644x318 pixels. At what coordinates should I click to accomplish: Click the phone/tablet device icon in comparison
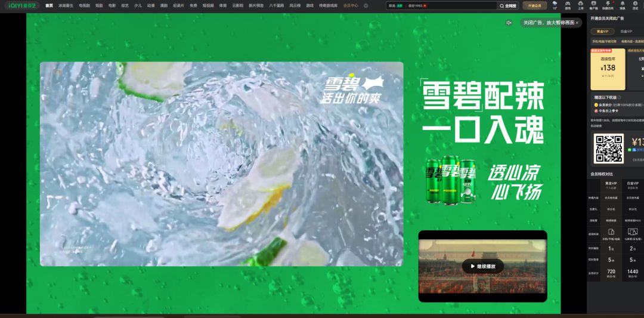pos(611,231)
